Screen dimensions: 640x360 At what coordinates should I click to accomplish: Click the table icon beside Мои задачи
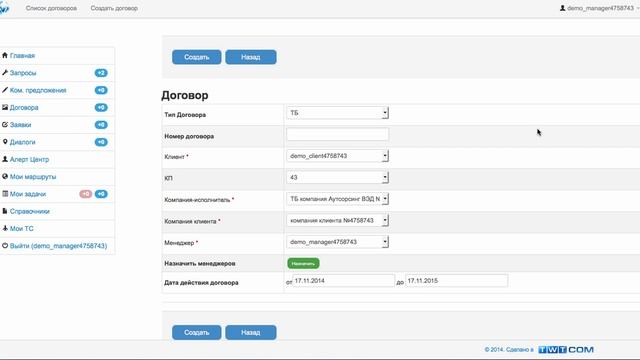5,194
